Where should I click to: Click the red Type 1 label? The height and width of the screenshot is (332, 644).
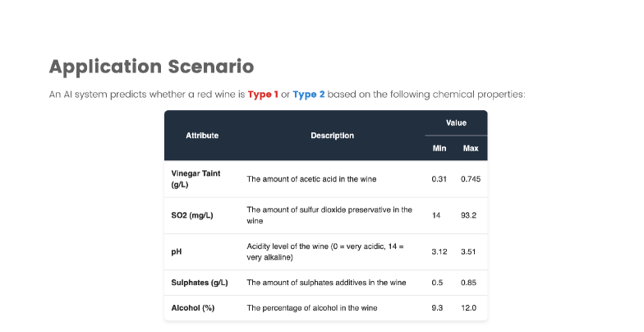pos(263,95)
